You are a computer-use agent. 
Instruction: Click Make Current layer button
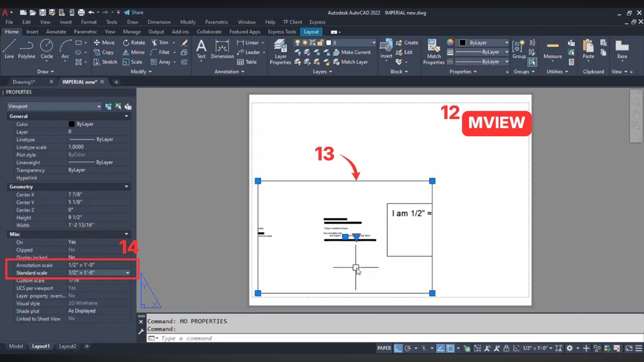(352, 52)
